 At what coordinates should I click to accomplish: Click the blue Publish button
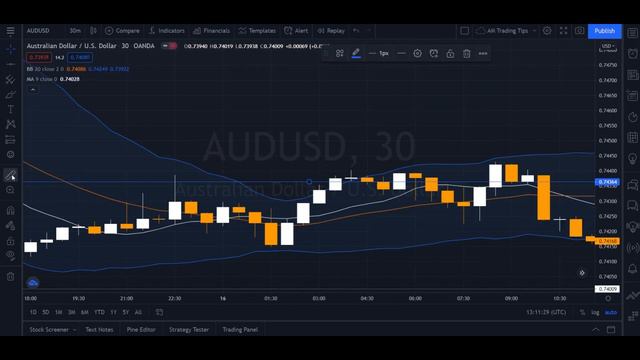[x=604, y=31]
